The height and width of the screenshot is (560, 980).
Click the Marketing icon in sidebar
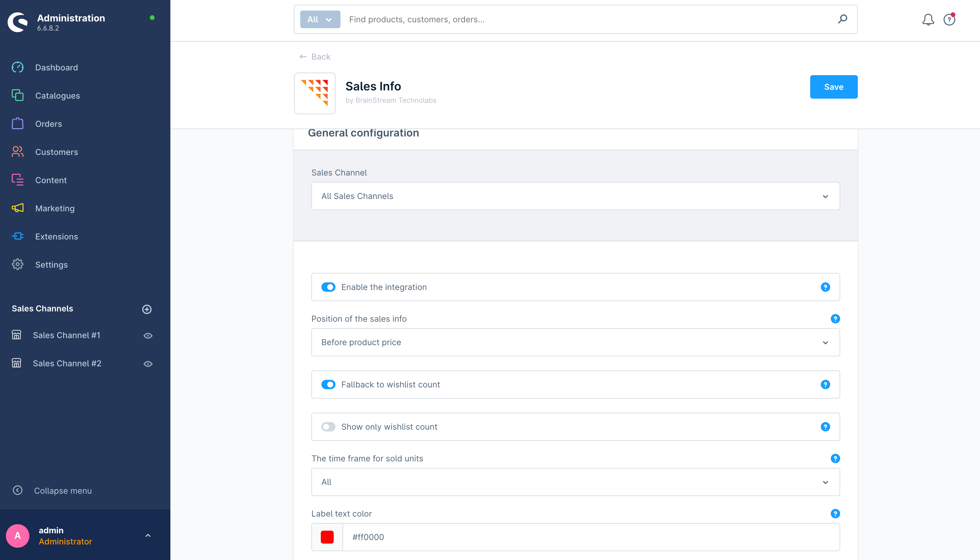click(x=18, y=208)
